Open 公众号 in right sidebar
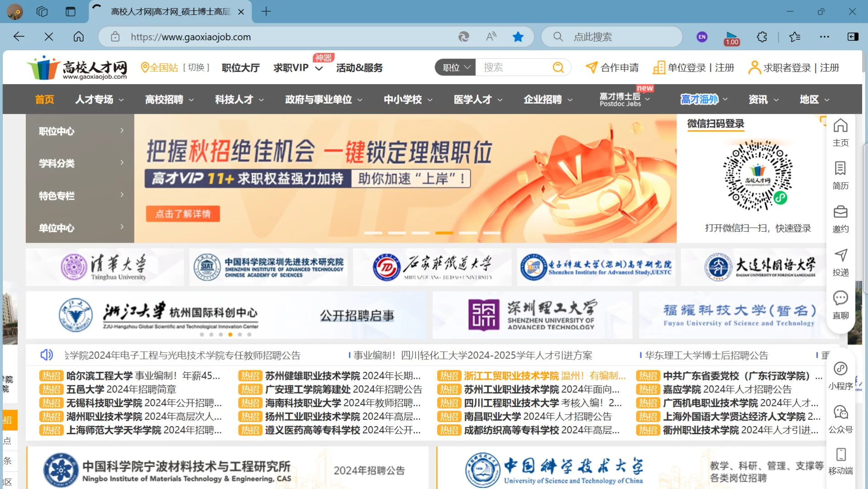Image resolution: width=868 pixels, height=489 pixels. click(840, 420)
